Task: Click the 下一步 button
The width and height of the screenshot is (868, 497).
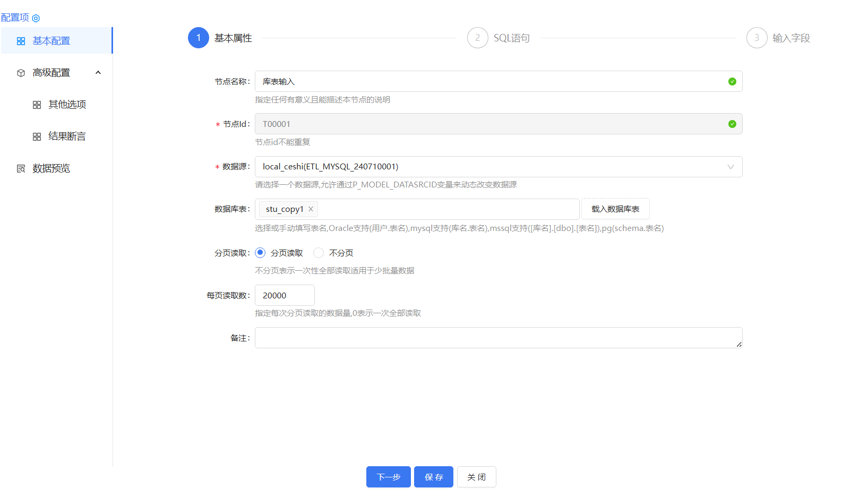Action: click(x=389, y=477)
